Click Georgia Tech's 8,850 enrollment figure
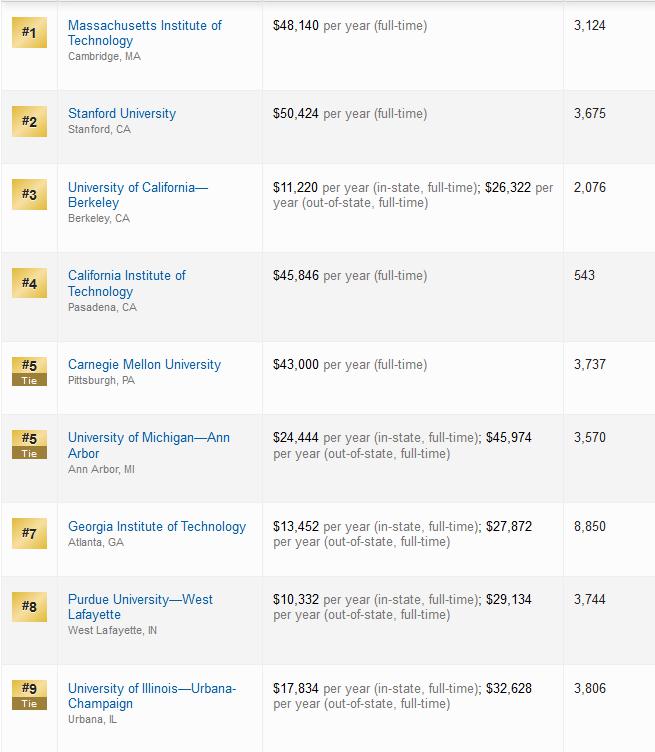 pos(590,526)
